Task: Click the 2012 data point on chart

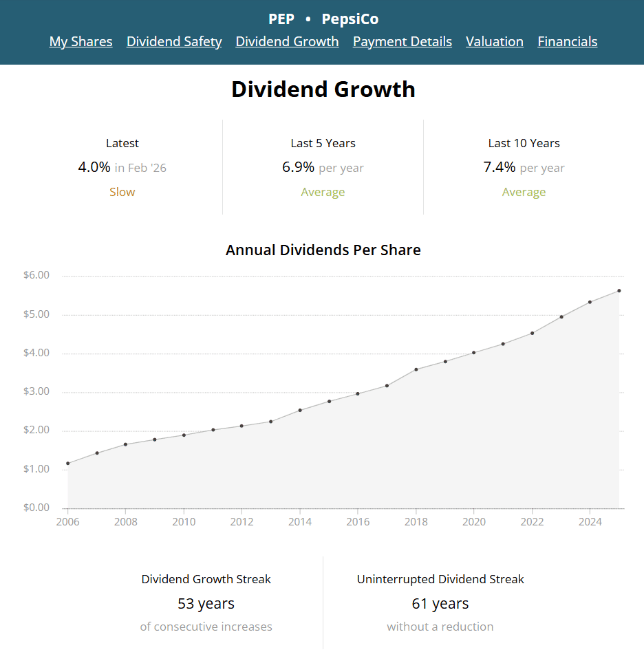Action: coord(241,426)
